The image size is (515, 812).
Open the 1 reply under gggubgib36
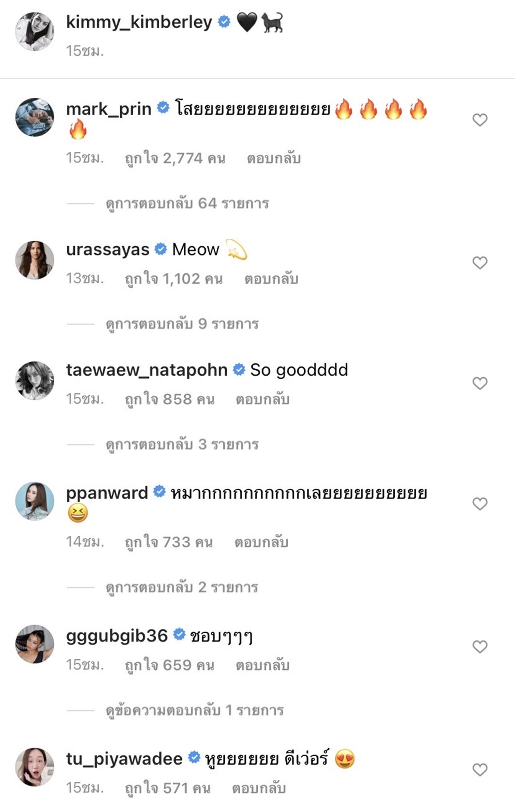point(195,710)
